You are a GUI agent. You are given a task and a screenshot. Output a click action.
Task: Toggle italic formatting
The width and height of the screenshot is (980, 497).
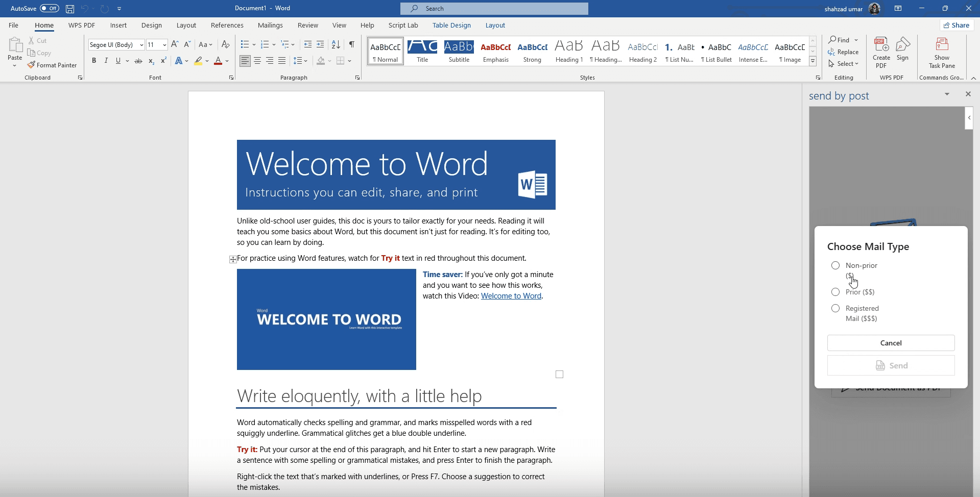click(106, 61)
